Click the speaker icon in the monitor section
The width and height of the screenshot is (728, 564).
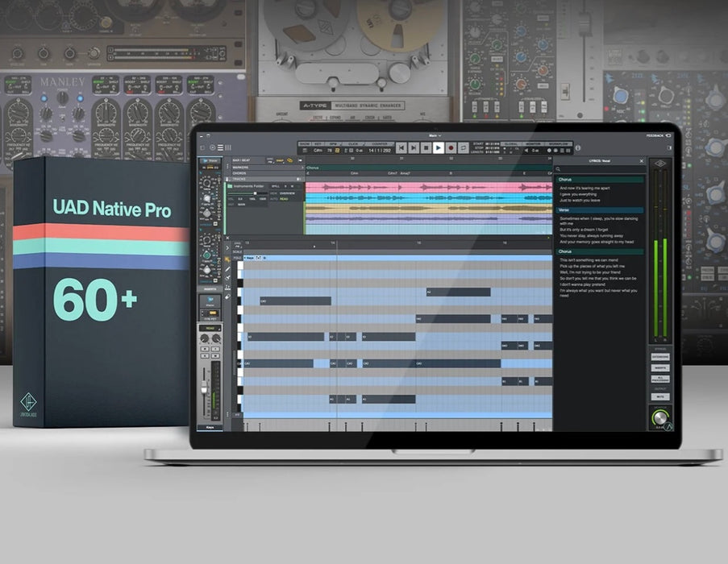[x=526, y=151]
